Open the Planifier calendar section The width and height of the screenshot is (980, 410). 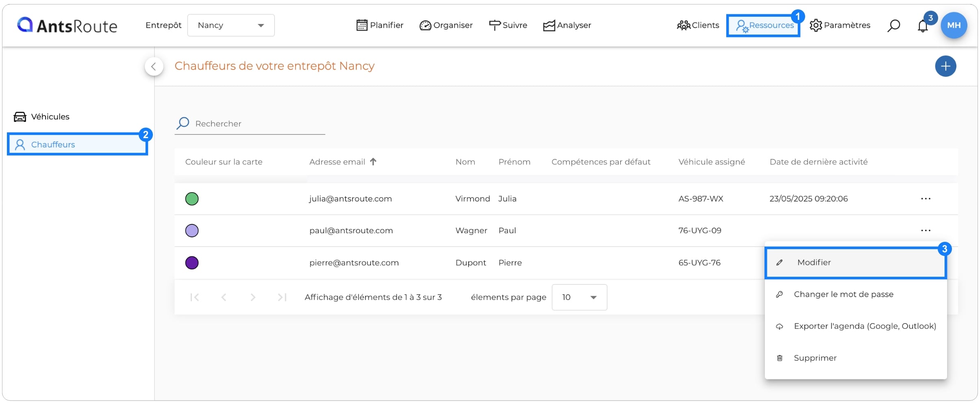380,25
